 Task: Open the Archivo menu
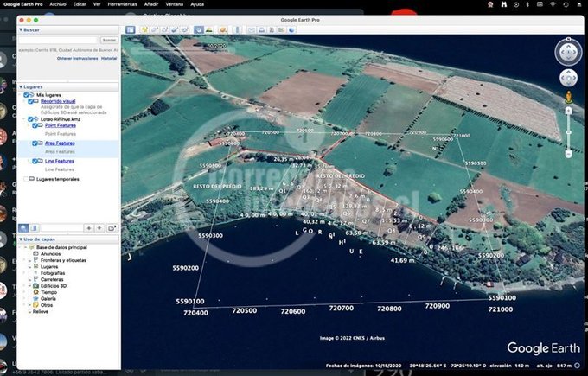[58, 4]
